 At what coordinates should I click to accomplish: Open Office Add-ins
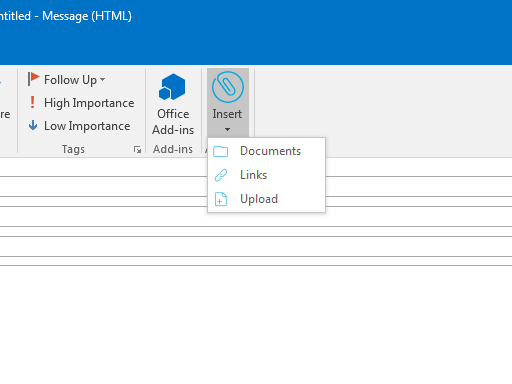pos(173,104)
